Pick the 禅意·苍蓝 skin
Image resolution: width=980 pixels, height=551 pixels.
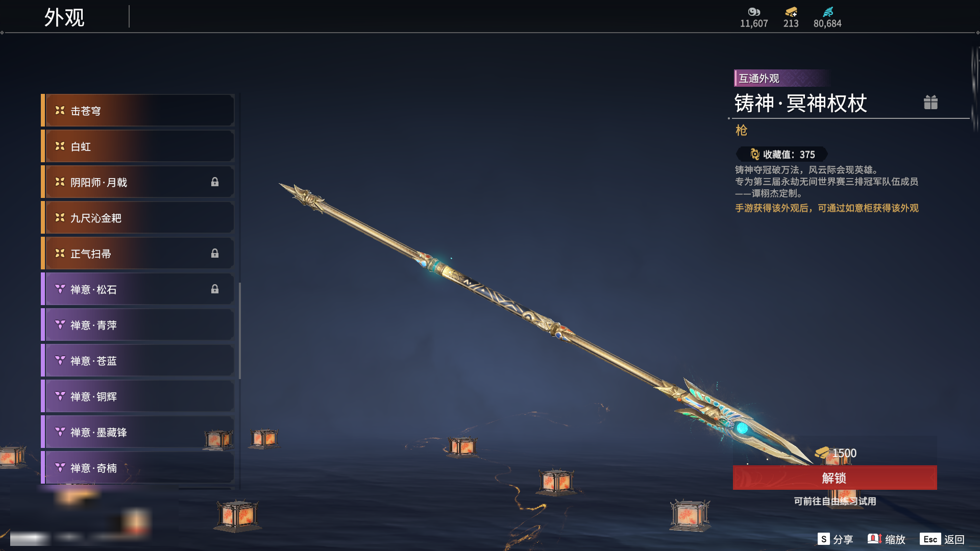(138, 361)
